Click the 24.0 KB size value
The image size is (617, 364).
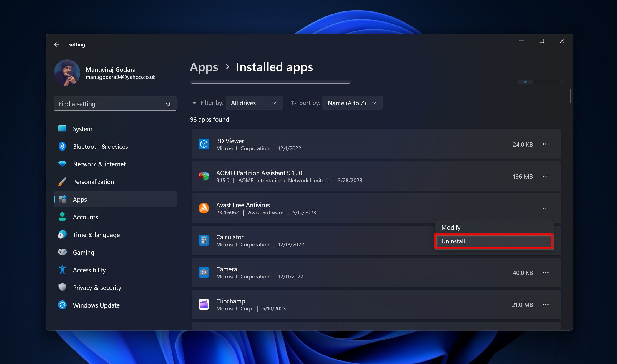pos(523,145)
